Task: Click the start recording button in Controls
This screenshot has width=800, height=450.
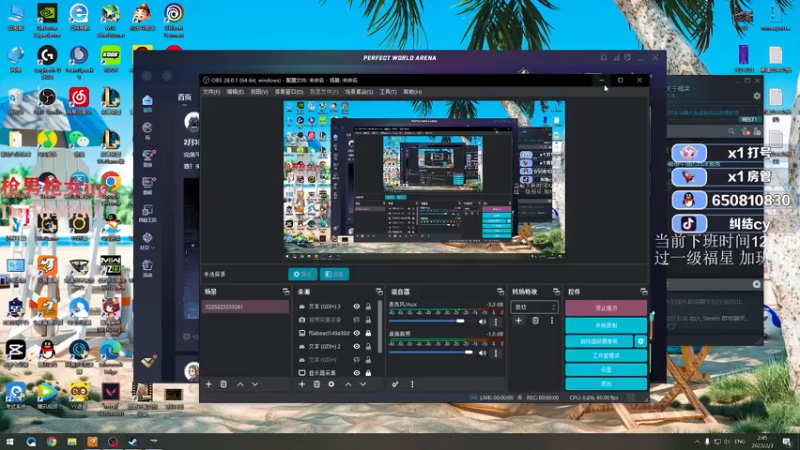Action: tap(606, 326)
